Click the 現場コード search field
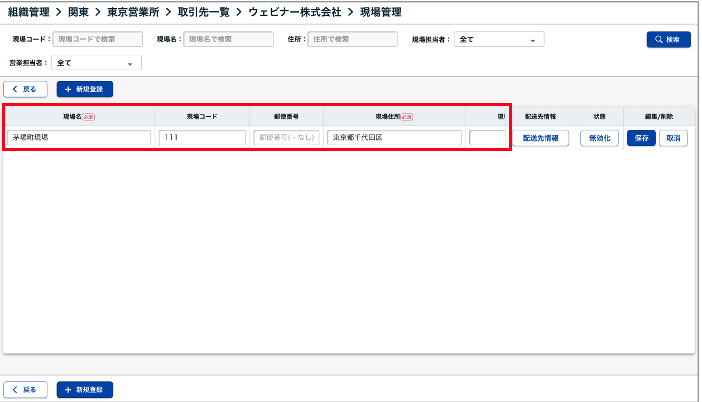 (99, 40)
